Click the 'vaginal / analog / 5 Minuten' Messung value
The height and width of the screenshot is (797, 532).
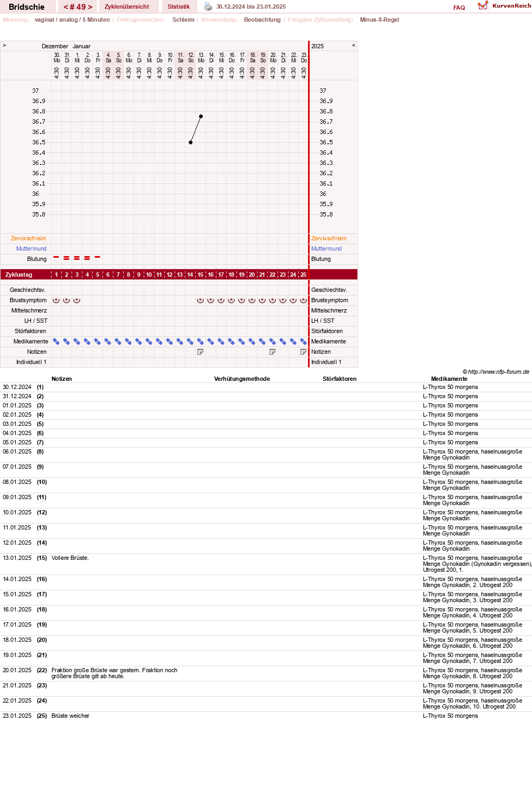72,20
